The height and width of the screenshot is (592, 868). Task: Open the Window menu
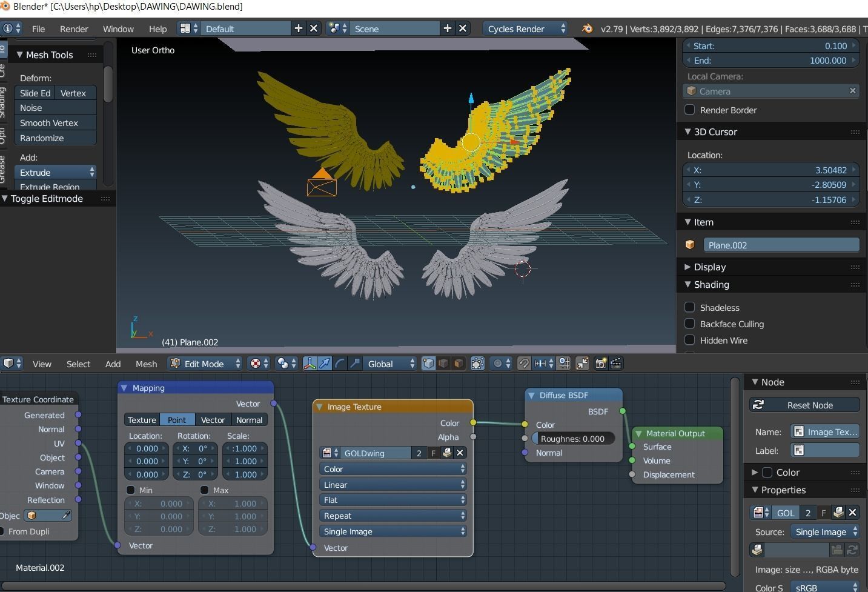pyautogui.click(x=118, y=28)
